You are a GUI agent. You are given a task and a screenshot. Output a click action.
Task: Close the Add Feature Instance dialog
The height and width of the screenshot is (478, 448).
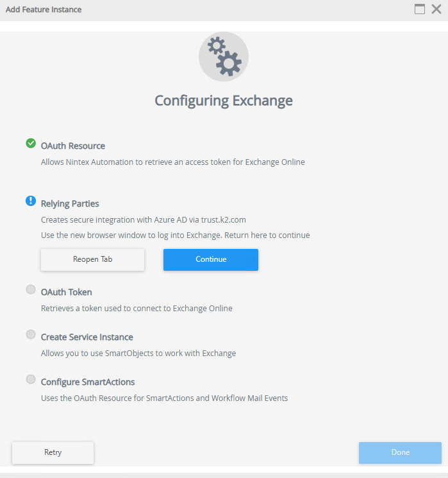click(x=436, y=10)
